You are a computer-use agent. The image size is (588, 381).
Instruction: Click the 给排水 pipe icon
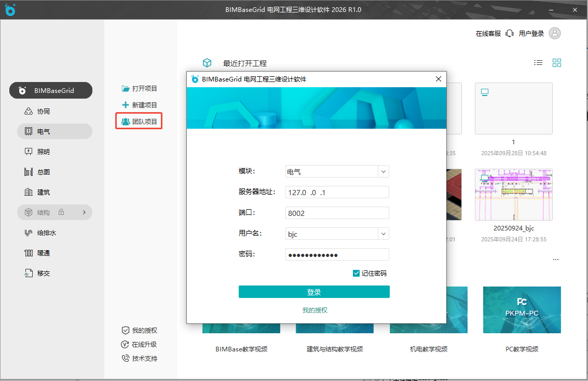click(x=29, y=233)
